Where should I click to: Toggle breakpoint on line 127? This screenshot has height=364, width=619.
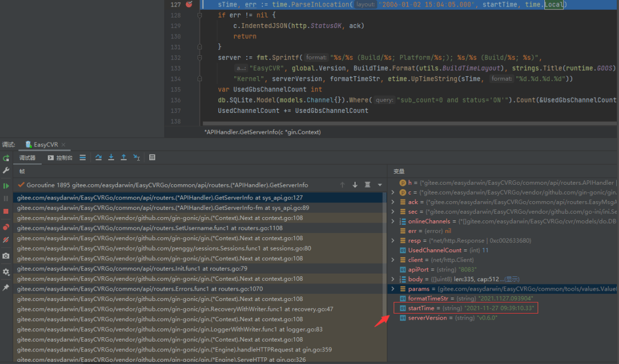189,4
